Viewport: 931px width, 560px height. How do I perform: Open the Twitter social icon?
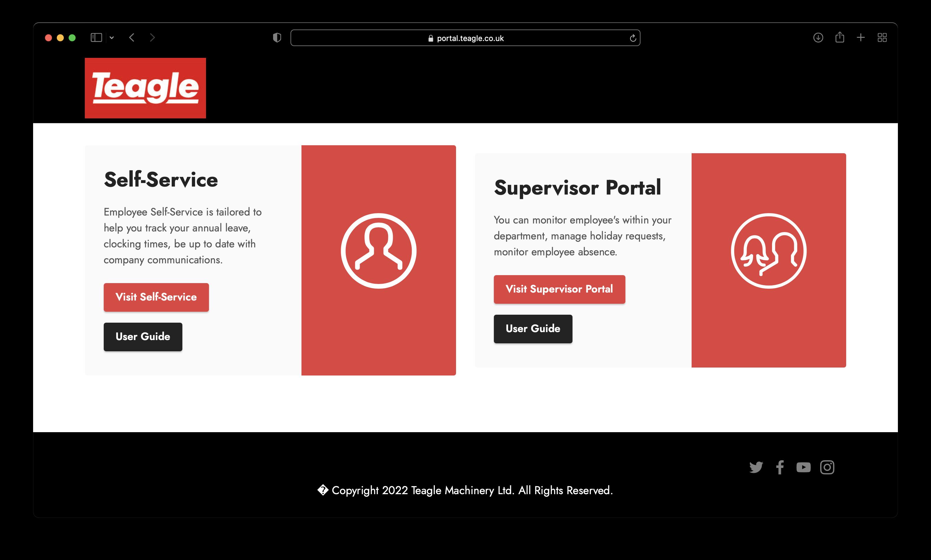(x=756, y=467)
